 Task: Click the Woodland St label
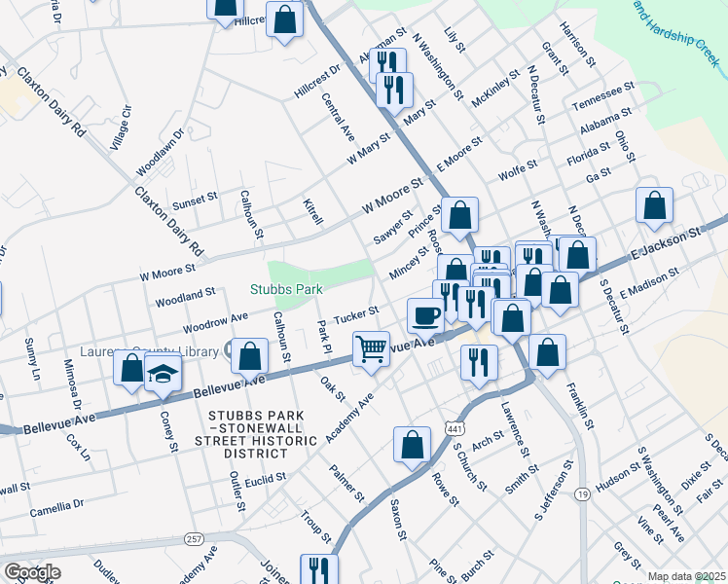point(185,298)
